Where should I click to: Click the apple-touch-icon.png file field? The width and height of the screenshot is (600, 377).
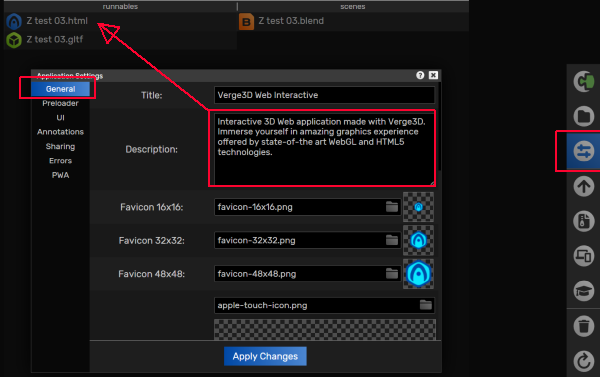coord(324,305)
